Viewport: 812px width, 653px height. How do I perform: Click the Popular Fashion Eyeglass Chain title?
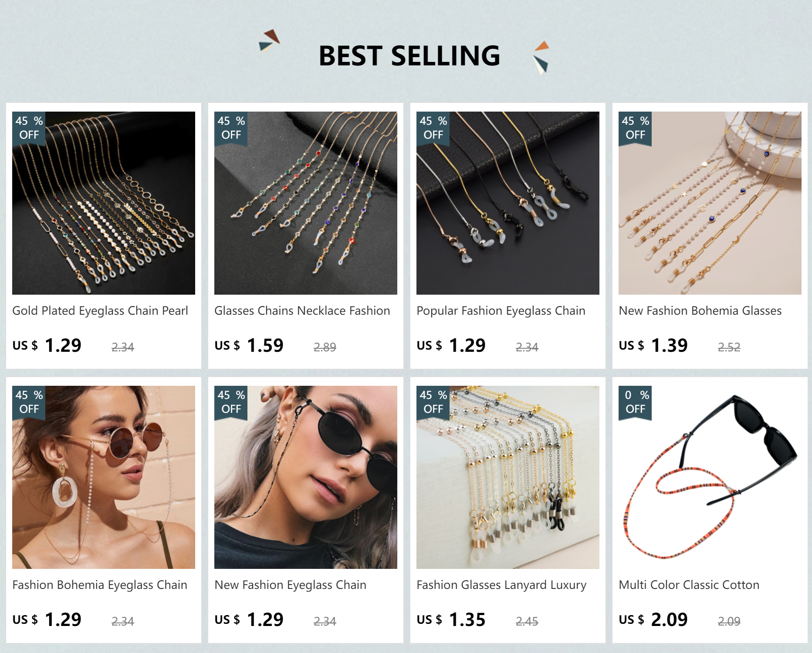coord(501,311)
